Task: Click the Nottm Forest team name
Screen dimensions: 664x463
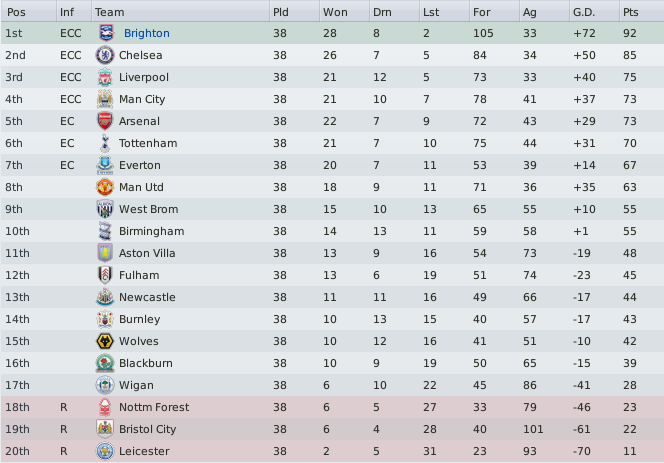Action: (x=154, y=407)
